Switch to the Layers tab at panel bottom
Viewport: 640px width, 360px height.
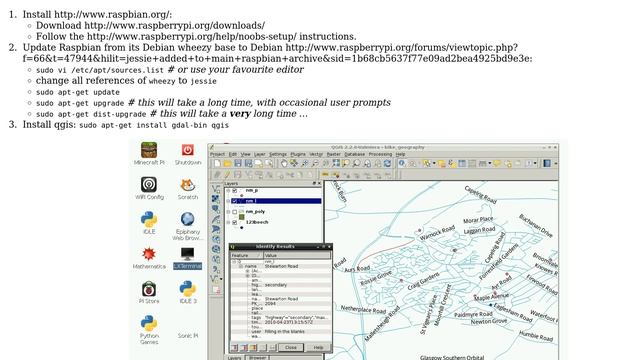[234, 358]
